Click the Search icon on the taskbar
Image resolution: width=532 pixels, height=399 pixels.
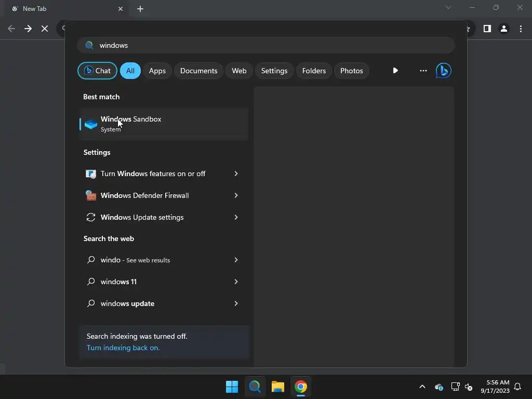[x=255, y=387]
